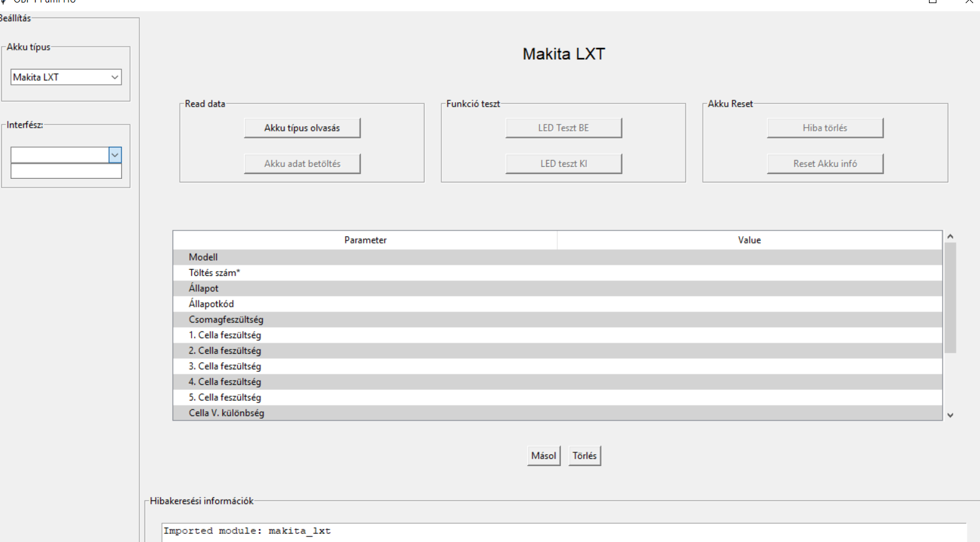Screen dimensions: 980x542
Task: Click the table scrollbar down arrow
Action: pyautogui.click(x=950, y=415)
